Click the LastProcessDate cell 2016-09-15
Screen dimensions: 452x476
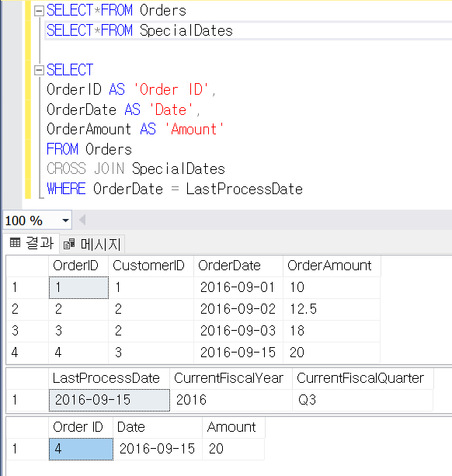click(x=110, y=400)
